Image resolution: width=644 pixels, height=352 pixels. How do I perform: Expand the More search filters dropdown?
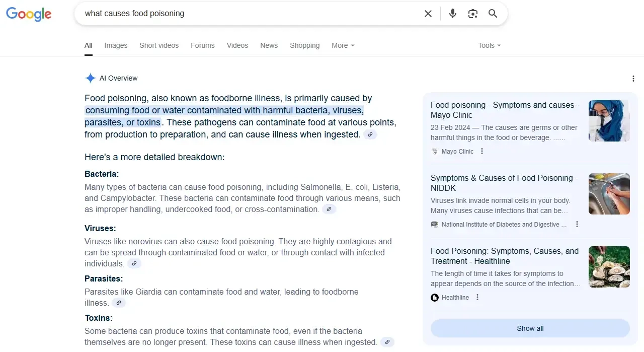pos(343,45)
